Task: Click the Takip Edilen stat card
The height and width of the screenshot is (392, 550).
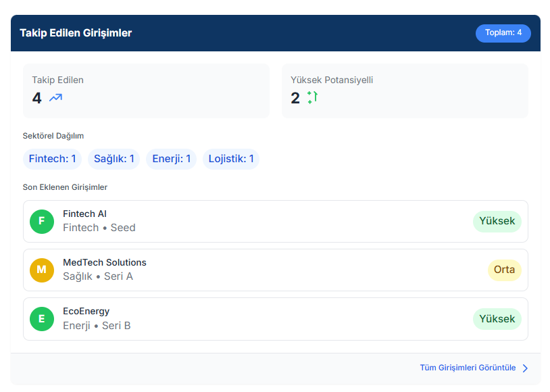Action: coord(146,91)
